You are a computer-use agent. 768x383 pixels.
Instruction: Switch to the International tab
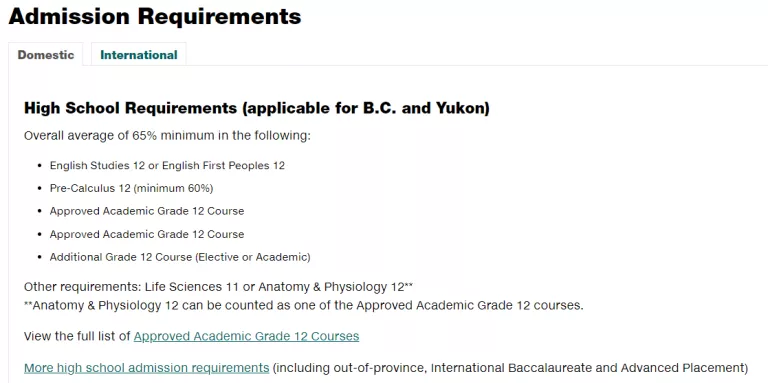click(139, 55)
